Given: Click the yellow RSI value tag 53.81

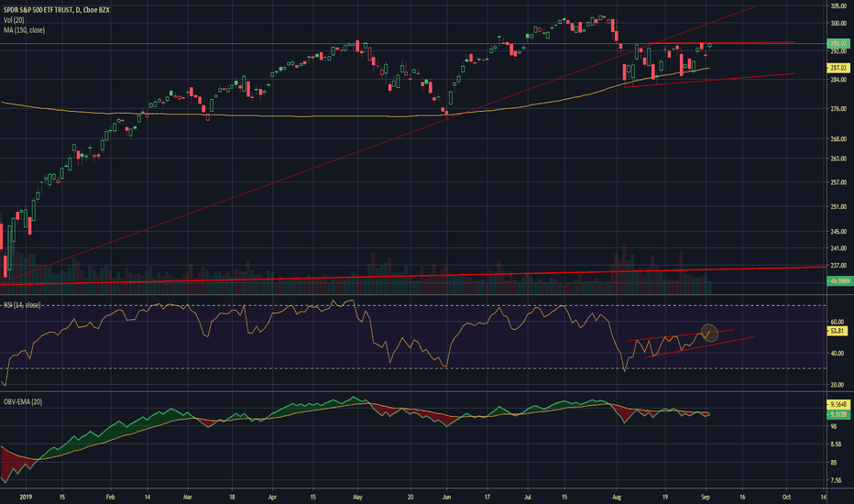Looking at the screenshot, I should pos(837,331).
